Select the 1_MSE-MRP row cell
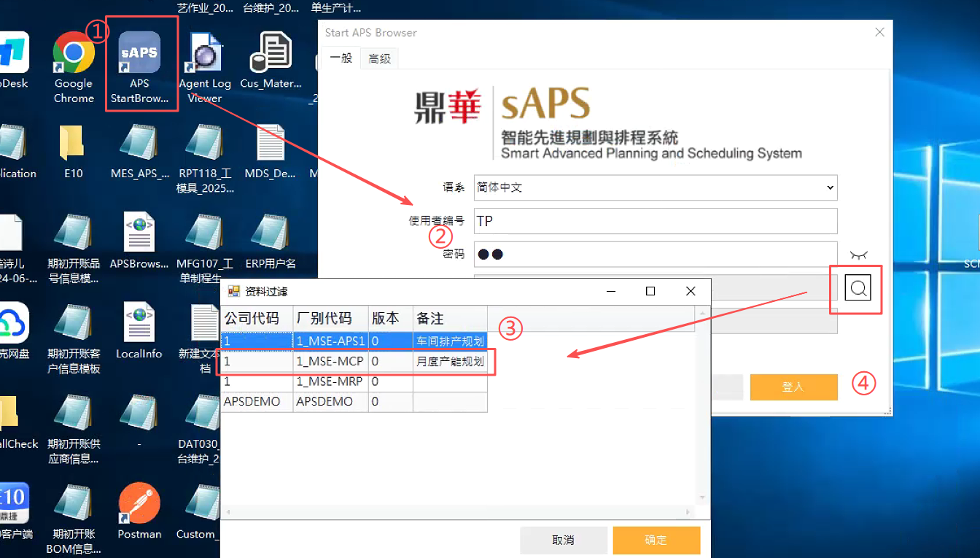 click(330, 381)
